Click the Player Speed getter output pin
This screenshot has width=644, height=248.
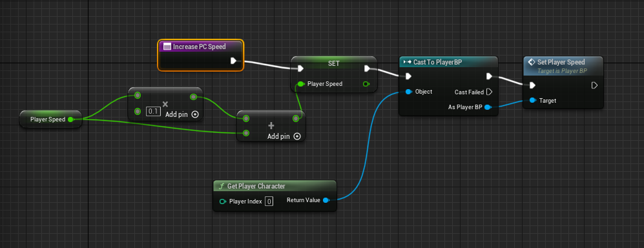(x=70, y=119)
